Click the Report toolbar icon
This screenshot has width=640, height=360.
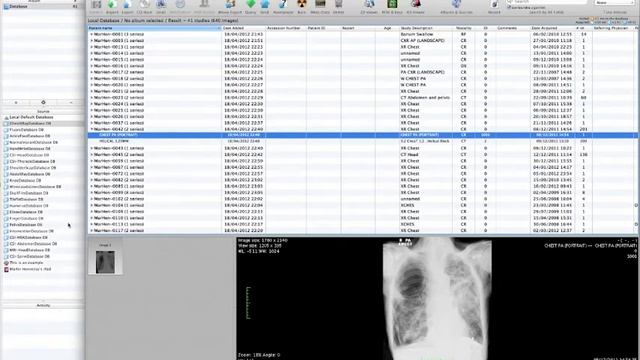(494, 4)
